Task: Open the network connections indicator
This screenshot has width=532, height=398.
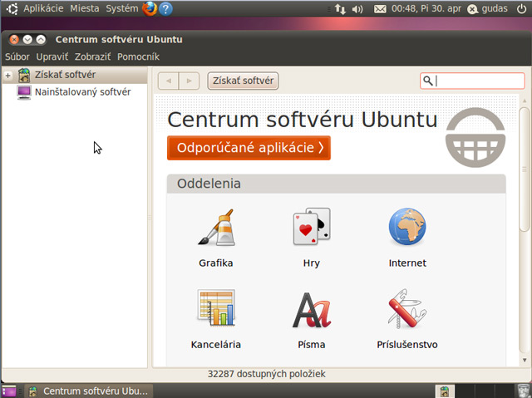Action: point(340,9)
